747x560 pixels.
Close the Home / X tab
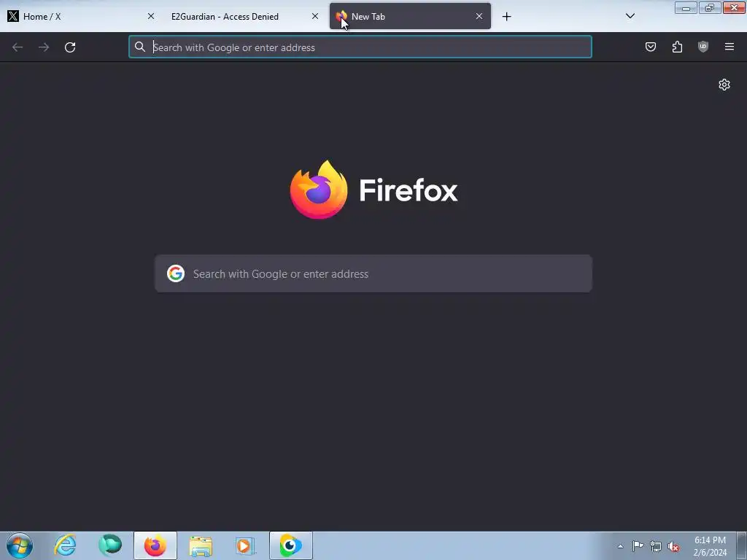coord(151,16)
